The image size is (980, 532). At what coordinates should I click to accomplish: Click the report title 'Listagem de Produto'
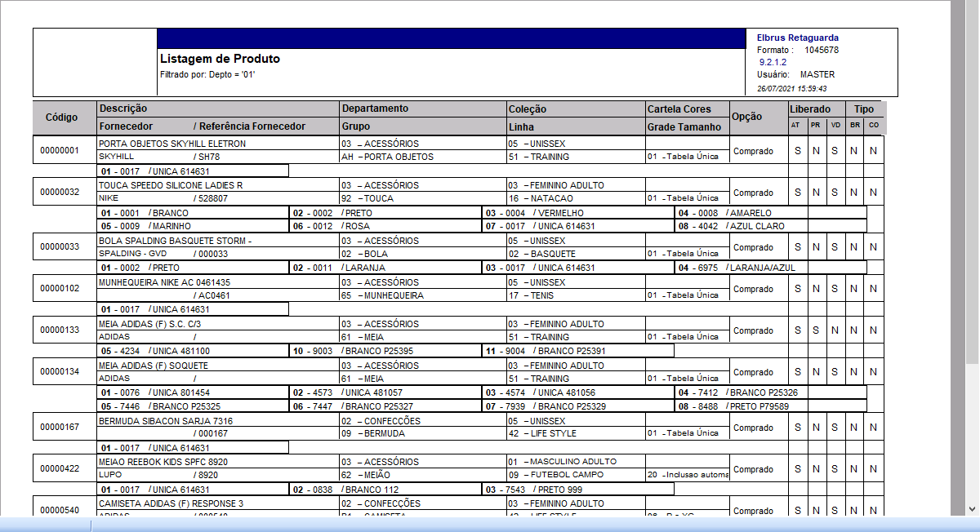(220, 59)
